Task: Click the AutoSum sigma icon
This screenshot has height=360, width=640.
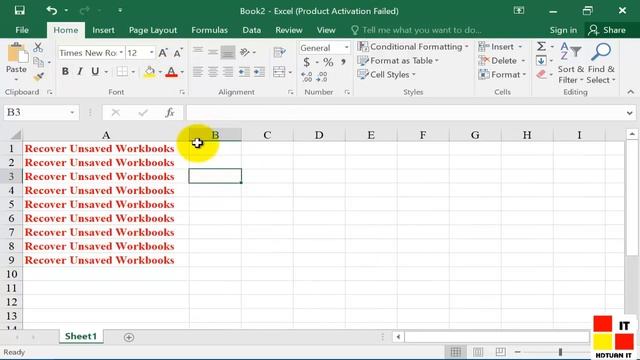Action: 541,46
